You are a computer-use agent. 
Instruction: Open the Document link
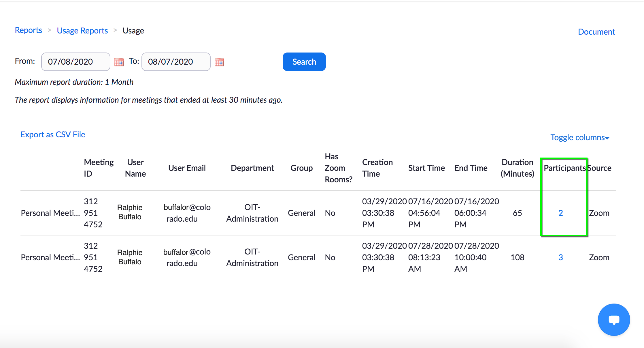pos(596,32)
